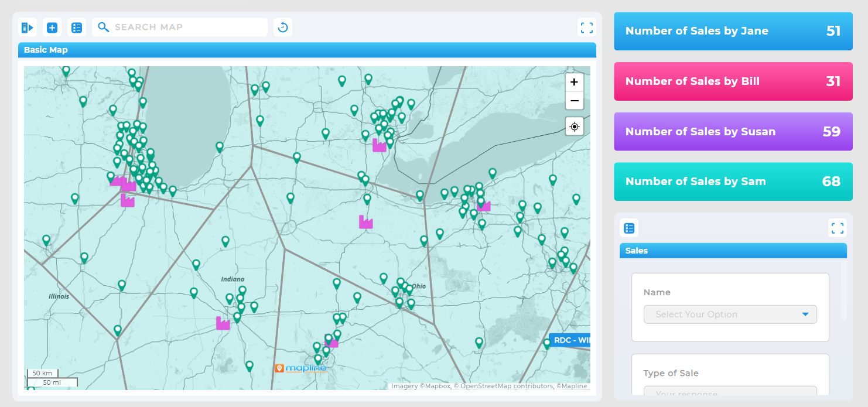
Task: Click the blue plus add icon
Action: tap(52, 27)
